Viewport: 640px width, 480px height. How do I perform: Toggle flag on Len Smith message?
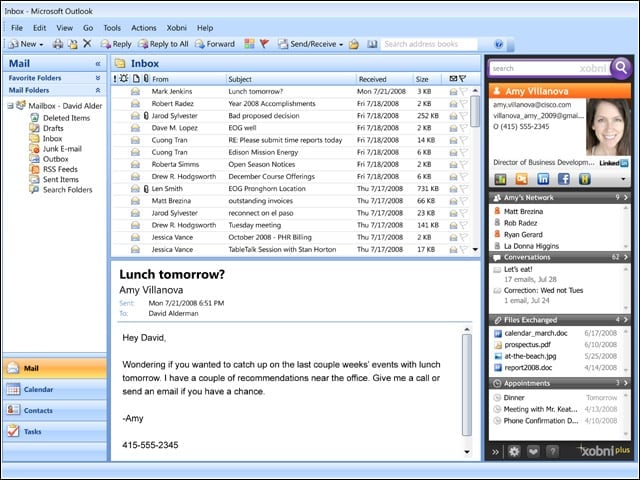click(463, 189)
